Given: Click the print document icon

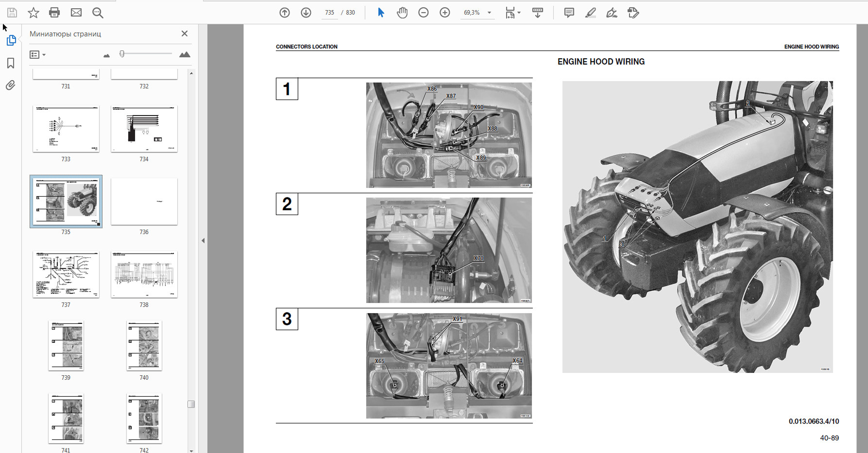Looking at the screenshot, I should coord(54,13).
